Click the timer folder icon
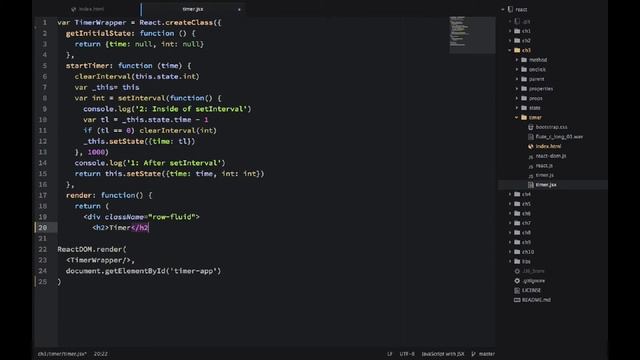Image resolution: width=640 pixels, height=360 pixels. 524,118
